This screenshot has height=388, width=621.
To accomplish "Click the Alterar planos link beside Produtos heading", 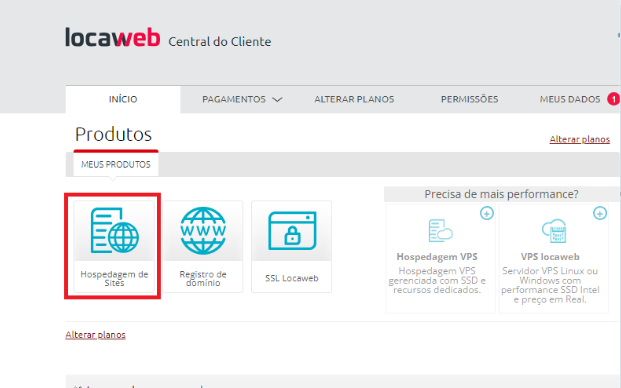I will coord(579,139).
